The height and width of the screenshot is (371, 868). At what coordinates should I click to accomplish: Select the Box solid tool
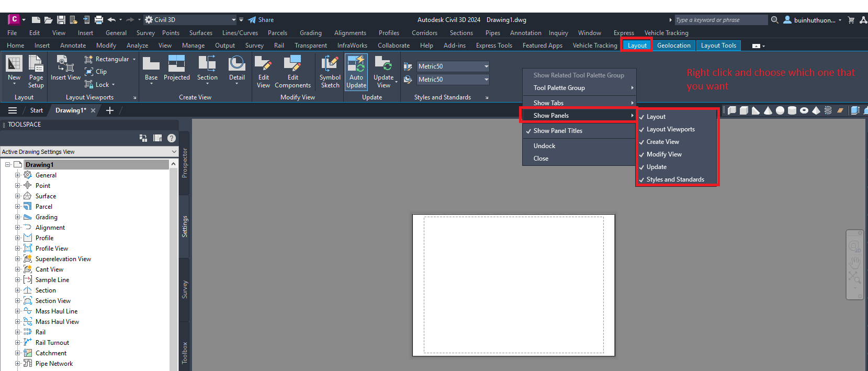click(x=744, y=110)
